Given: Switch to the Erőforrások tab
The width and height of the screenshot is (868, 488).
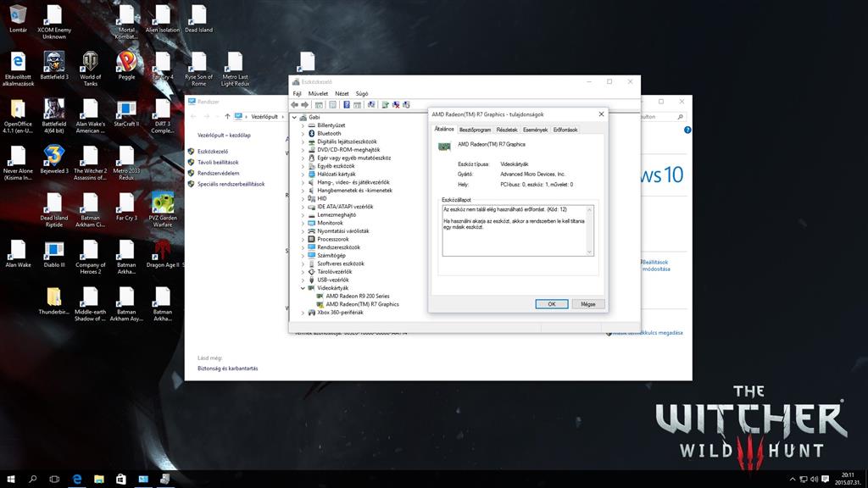Looking at the screenshot, I should [565, 130].
